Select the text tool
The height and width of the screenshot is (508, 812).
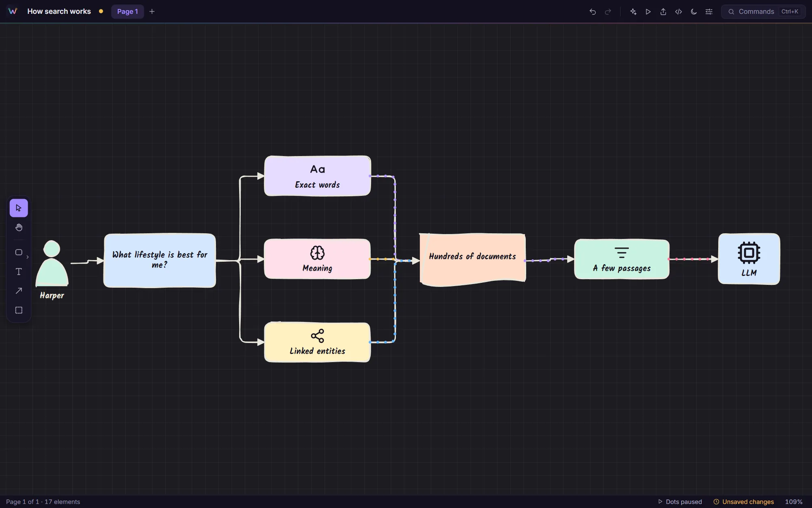click(19, 271)
